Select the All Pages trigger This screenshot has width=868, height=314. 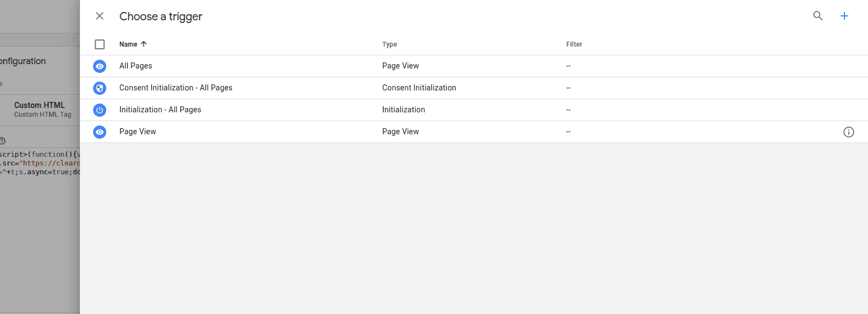click(136, 66)
